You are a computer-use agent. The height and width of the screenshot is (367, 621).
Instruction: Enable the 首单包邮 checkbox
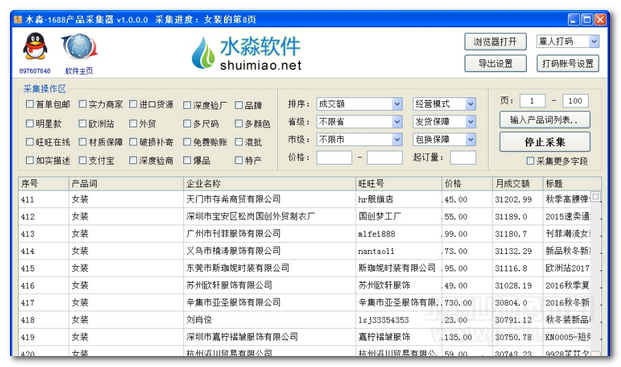pos(30,104)
